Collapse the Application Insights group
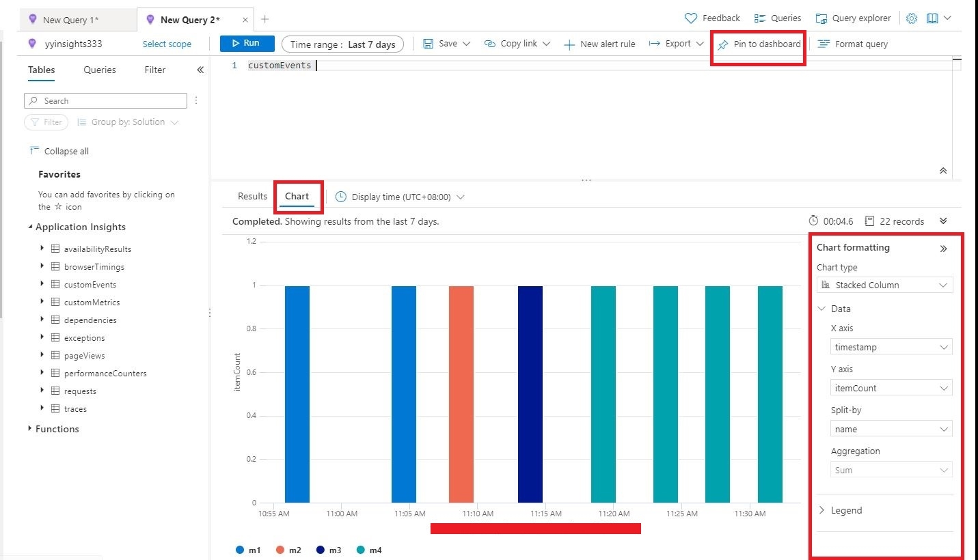Screen dimensions: 978x560 pyautogui.click(x=30, y=227)
